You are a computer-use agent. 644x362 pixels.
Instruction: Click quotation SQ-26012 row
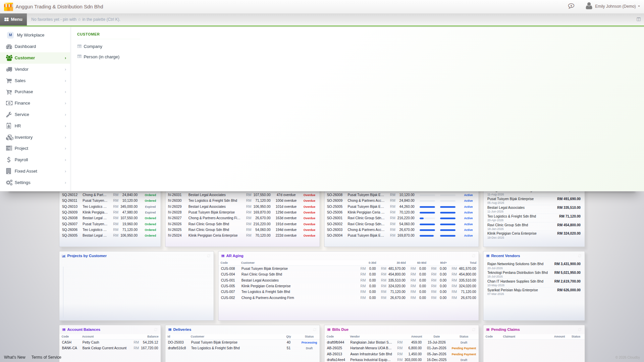[110, 195]
